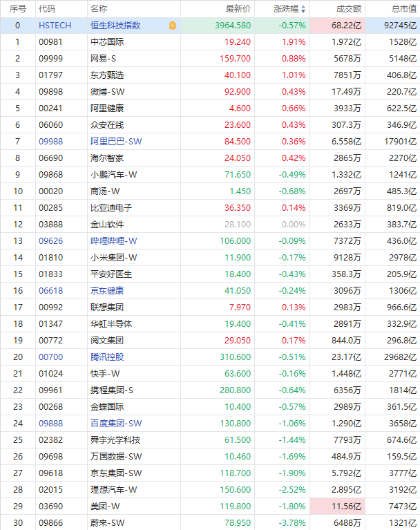This screenshot has width=420, height=530.
Task: Select 蔚来-SW name cell
Action: point(134,522)
